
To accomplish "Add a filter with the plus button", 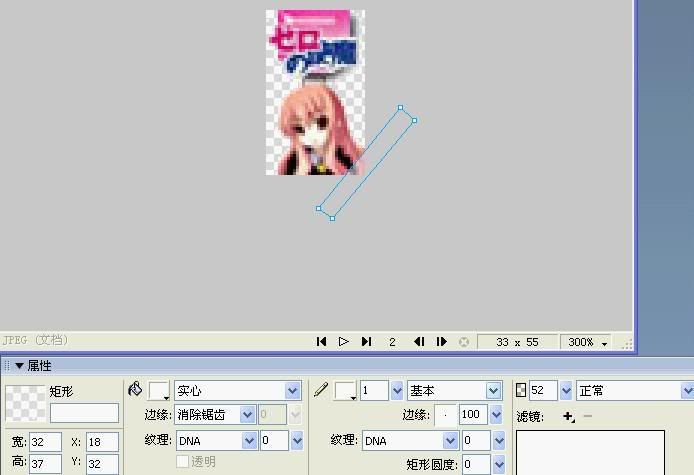I will [x=569, y=417].
